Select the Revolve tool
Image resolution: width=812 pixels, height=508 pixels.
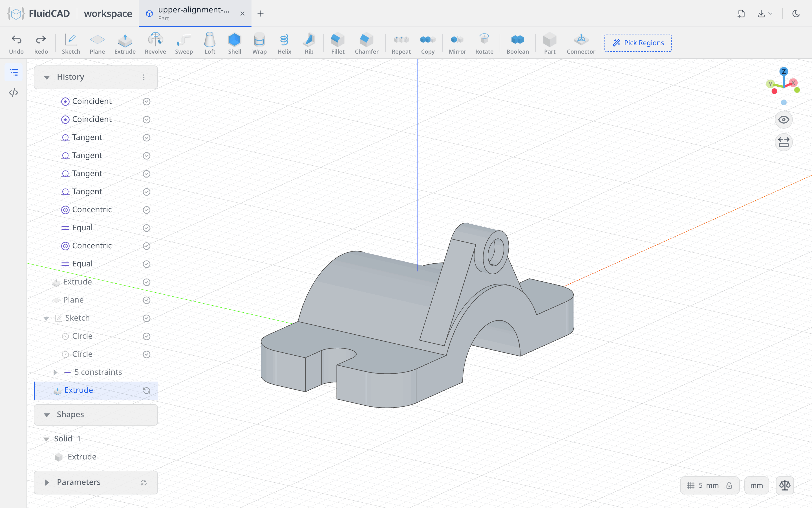click(155, 43)
